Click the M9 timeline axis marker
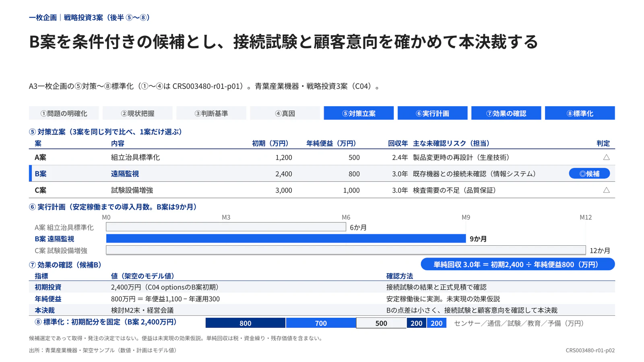 click(x=466, y=217)
